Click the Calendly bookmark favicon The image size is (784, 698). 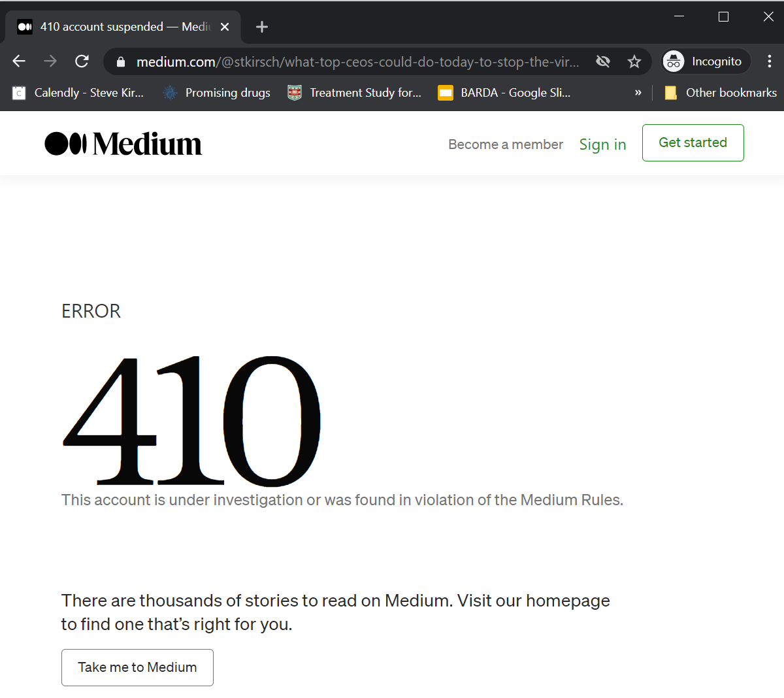click(x=20, y=93)
